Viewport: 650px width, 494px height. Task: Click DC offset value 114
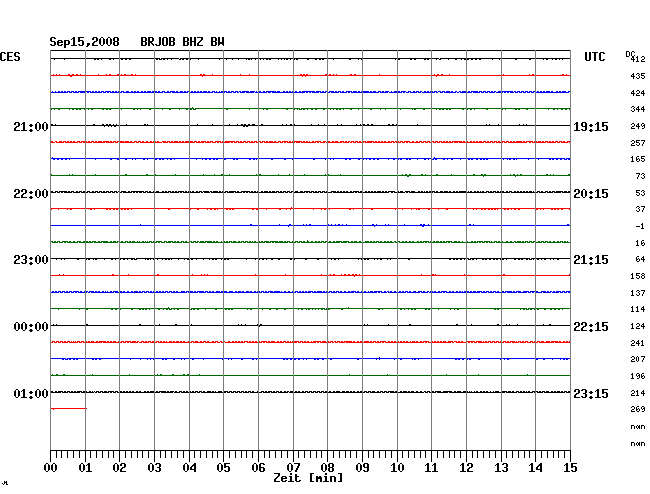coord(638,309)
